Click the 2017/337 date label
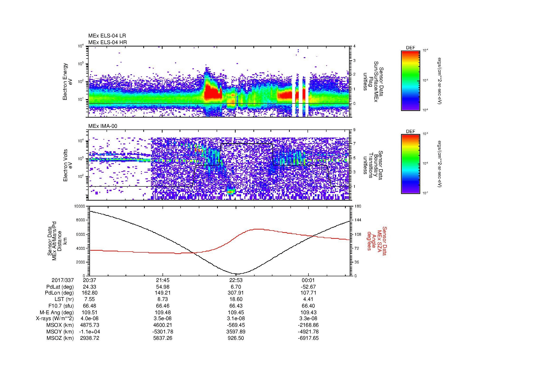 (63, 280)
